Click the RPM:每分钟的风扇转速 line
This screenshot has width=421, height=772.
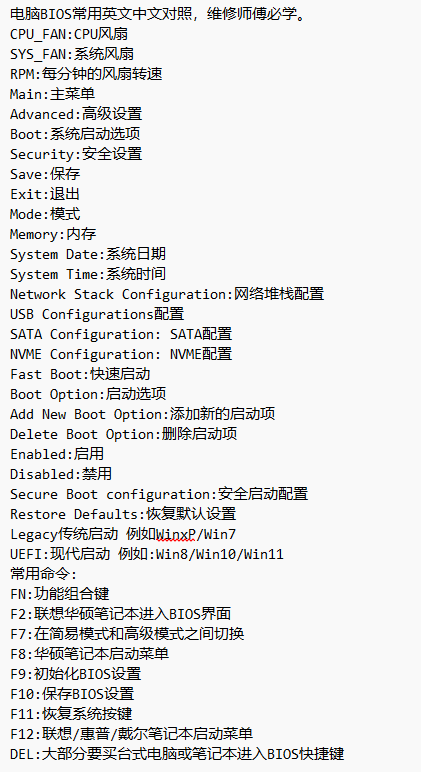point(86,74)
